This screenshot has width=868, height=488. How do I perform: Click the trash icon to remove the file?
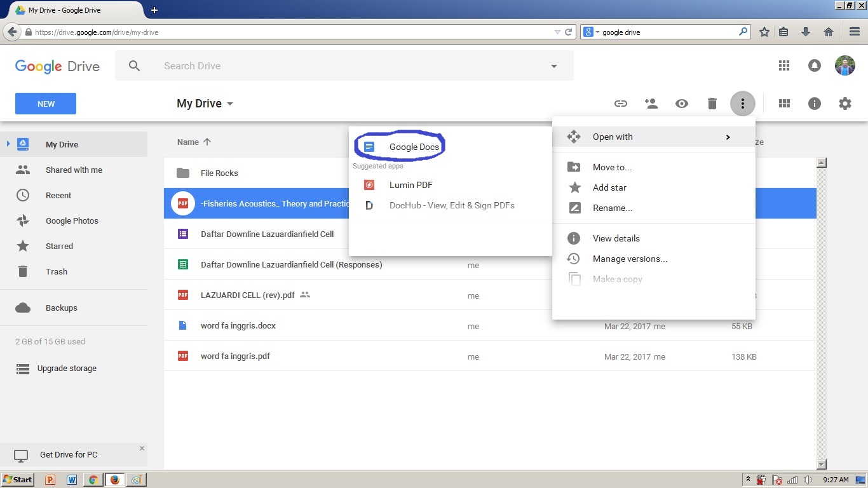pyautogui.click(x=712, y=103)
